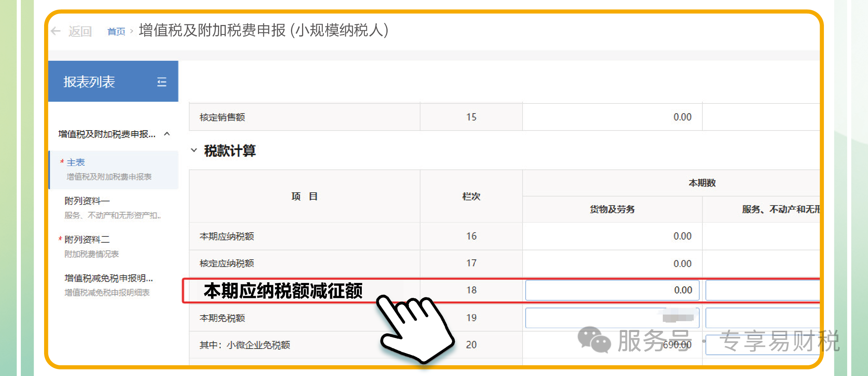Click row 18 服务不动产 input field
This screenshot has height=376, width=868.
(762, 290)
